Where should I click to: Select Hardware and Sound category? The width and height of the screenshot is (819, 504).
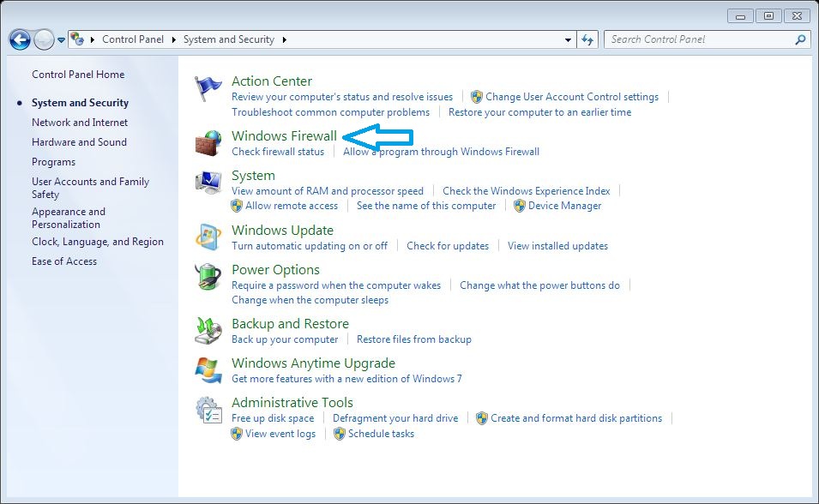tap(79, 142)
